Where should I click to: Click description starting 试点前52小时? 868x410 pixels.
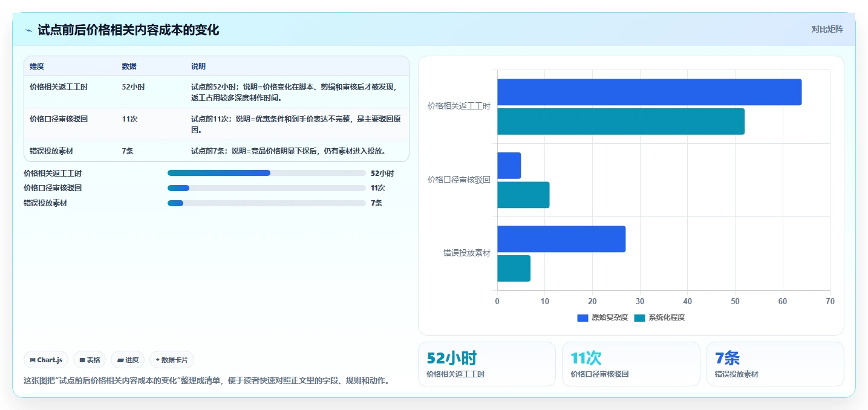(293, 93)
